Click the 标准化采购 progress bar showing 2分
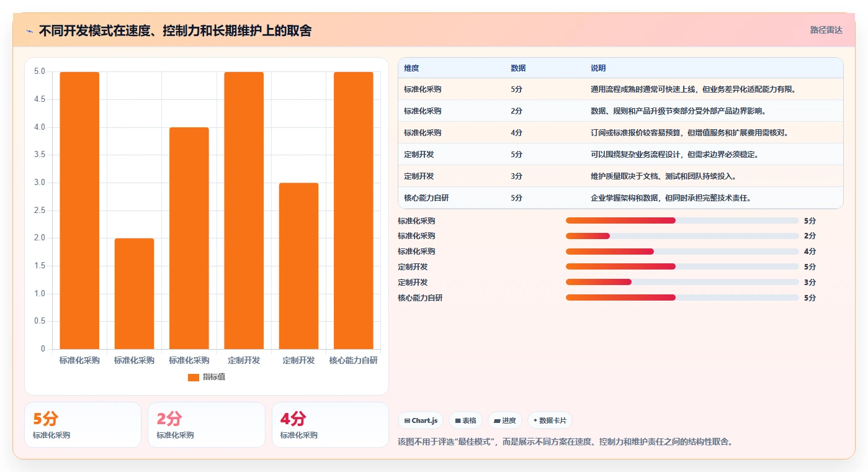This screenshot has width=868, height=472. click(x=682, y=236)
